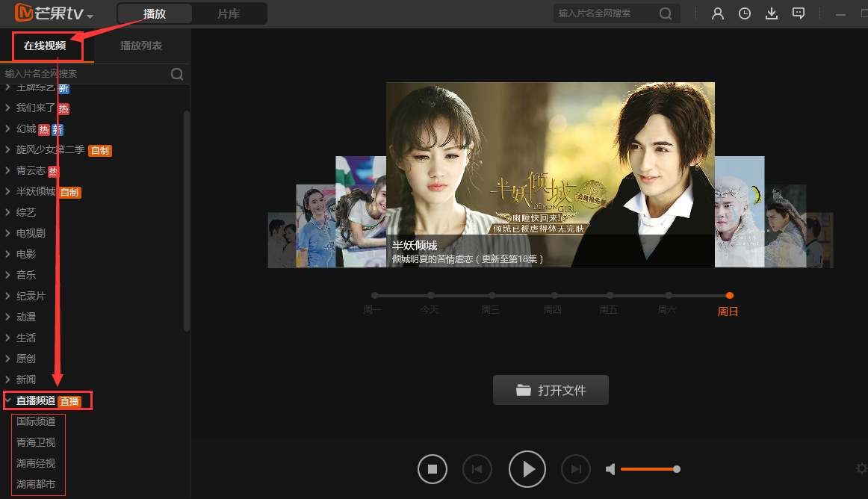Select 青海卫视 in the live channel list

36,441
